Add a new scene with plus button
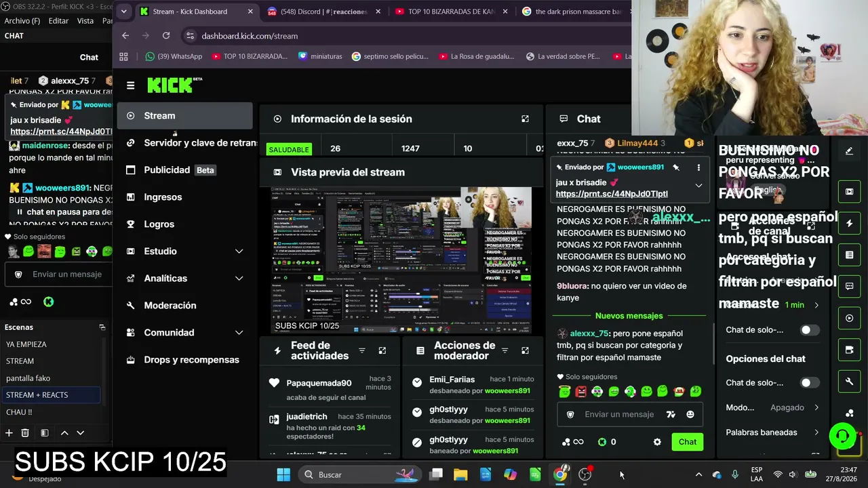This screenshot has height=488, width=868. pos(9,433)
